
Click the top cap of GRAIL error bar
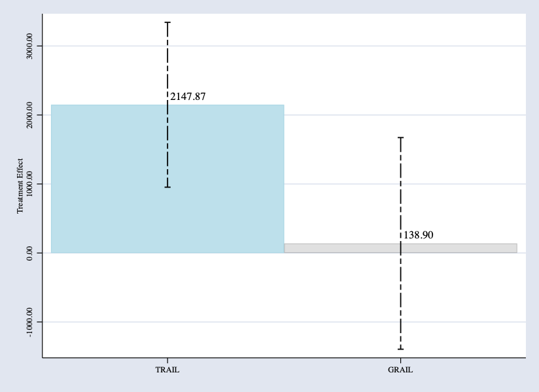click(x=400, y=138)
